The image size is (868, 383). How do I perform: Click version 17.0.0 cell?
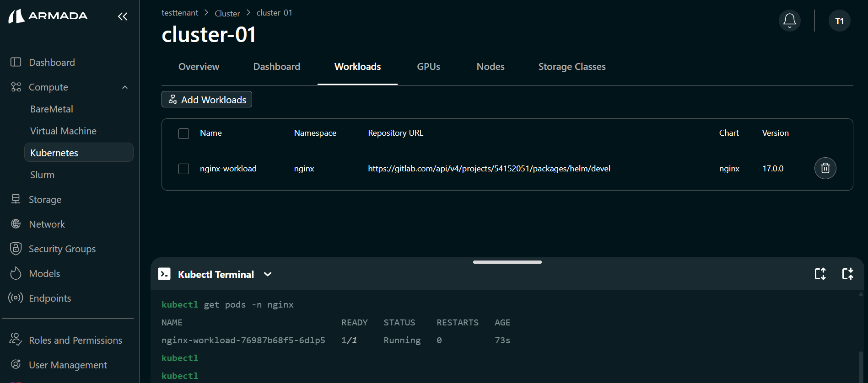[x=773, y=169]
